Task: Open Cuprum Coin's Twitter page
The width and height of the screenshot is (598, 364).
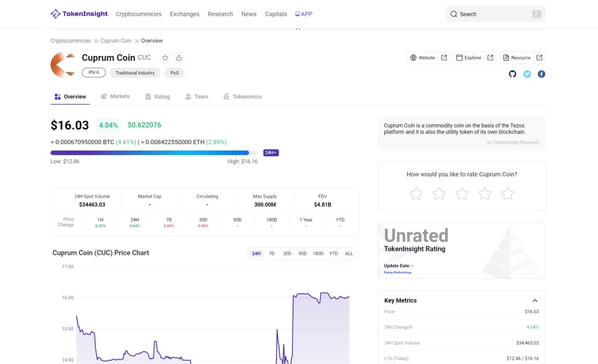Action: 527,74
